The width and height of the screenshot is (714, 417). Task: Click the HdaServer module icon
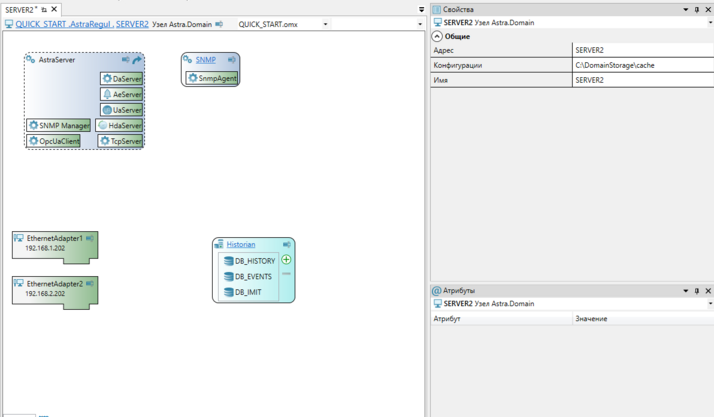(103, 126)
